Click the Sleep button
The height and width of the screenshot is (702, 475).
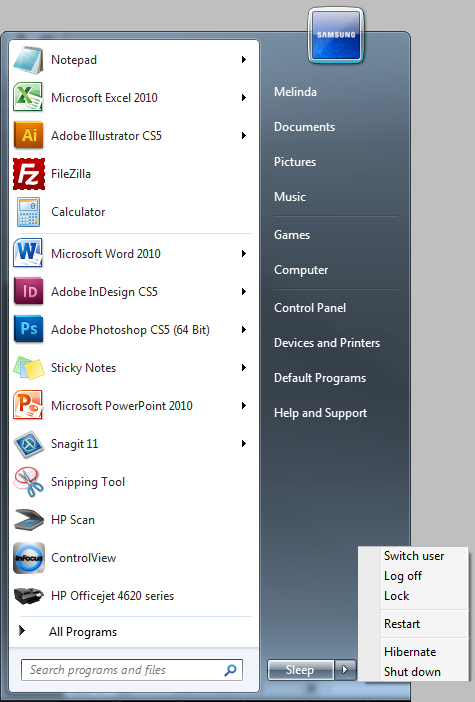pos(300,670)
